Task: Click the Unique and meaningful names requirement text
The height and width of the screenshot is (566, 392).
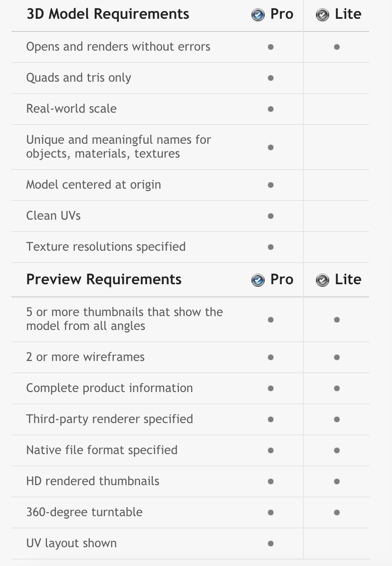Action: [118, 147]
